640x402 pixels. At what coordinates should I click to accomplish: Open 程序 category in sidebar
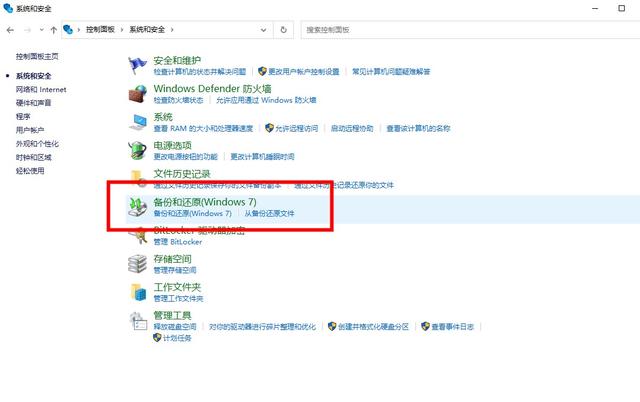pyautogui.click(x=23, y=116)
